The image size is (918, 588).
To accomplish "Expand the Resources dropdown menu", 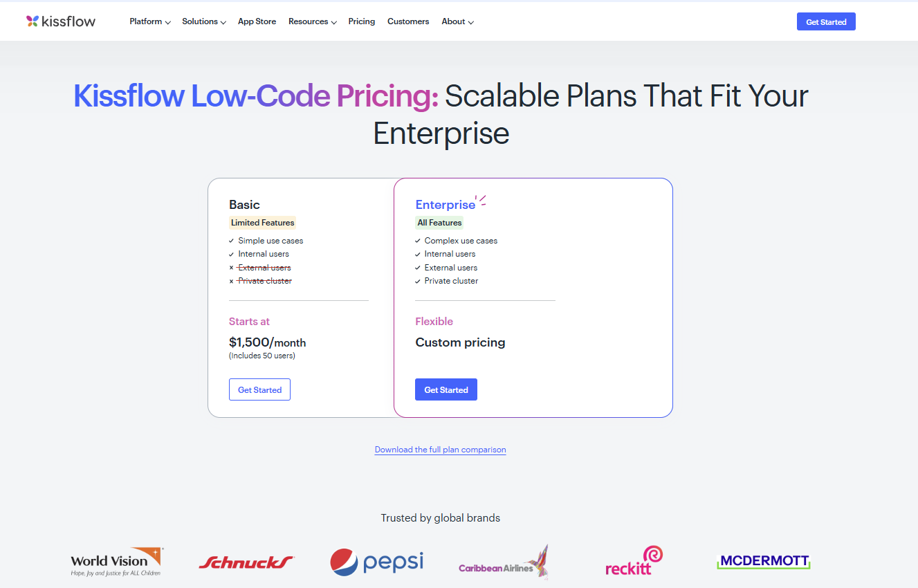I will click(312, 21).
